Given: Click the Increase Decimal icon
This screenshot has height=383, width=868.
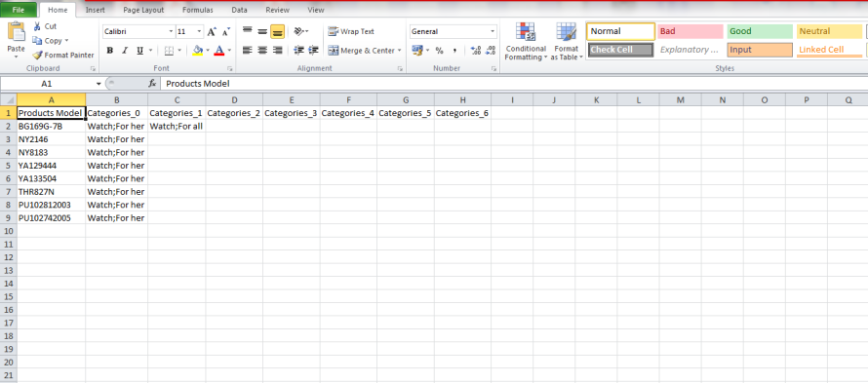Looking at the screenshot, I should (476, 51).
